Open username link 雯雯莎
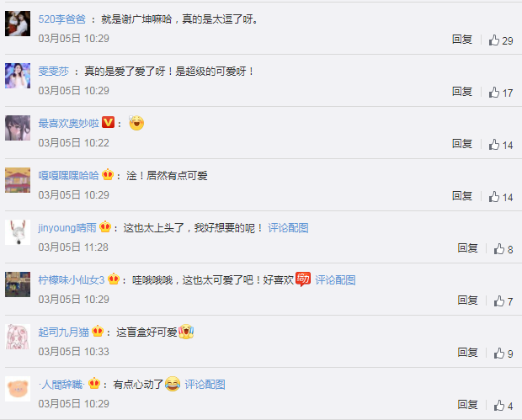Viewport: 522px width, 420px height. pos(54,72)
